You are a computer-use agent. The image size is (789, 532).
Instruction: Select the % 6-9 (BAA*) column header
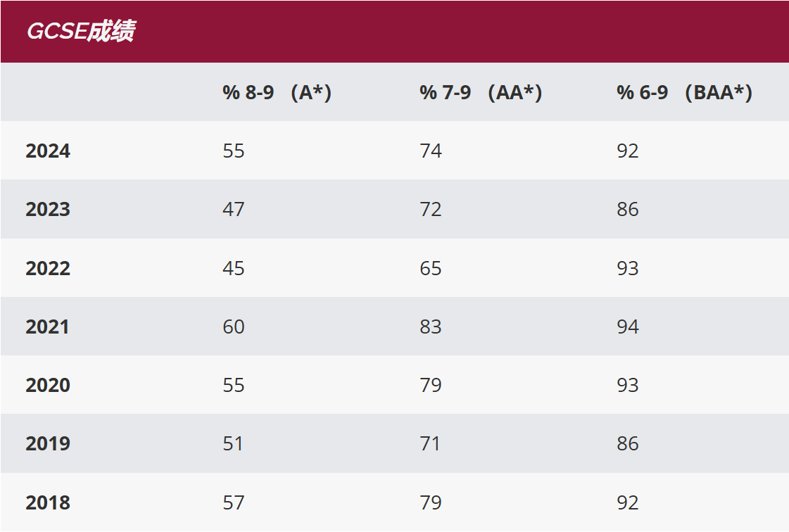pos(684,93)
